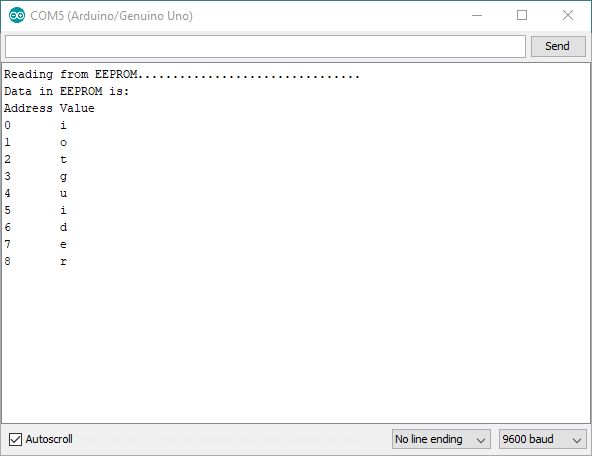Click the Data in EEPROM is line
The image size is (592, 456).
coord(66,91)
